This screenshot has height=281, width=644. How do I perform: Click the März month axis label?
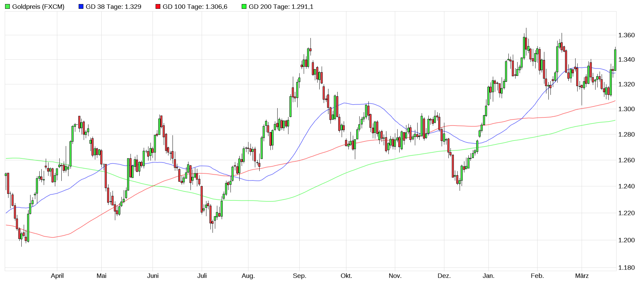582,276
